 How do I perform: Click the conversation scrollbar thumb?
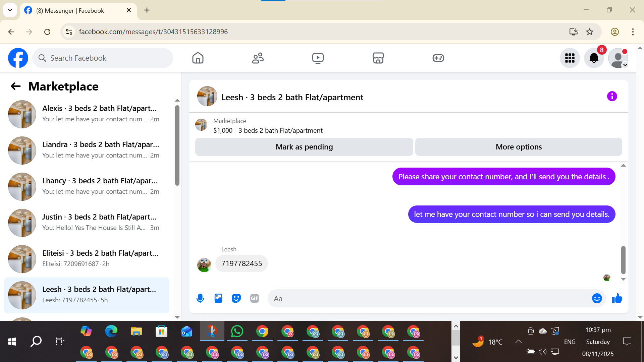[623, 260]
